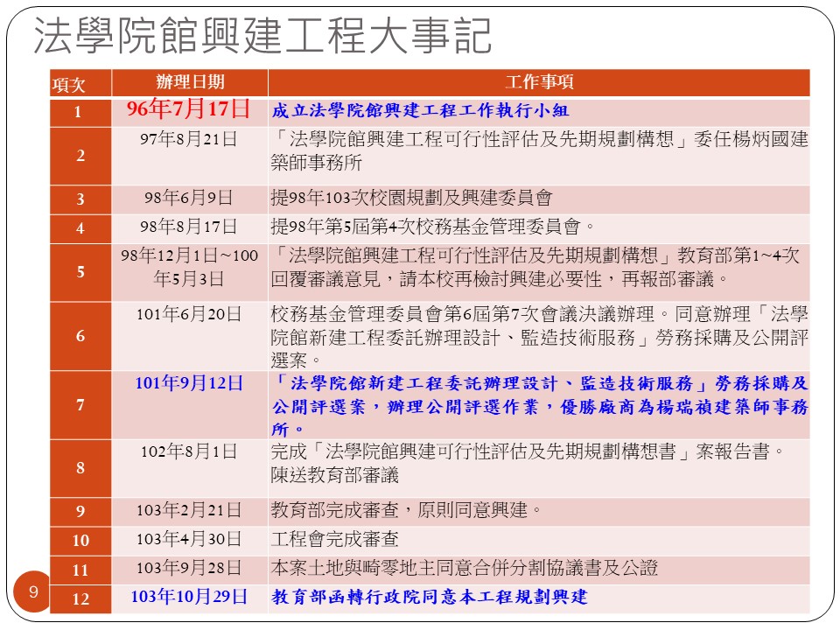Click the text 工程會完成審查

(x=335, y=539)
